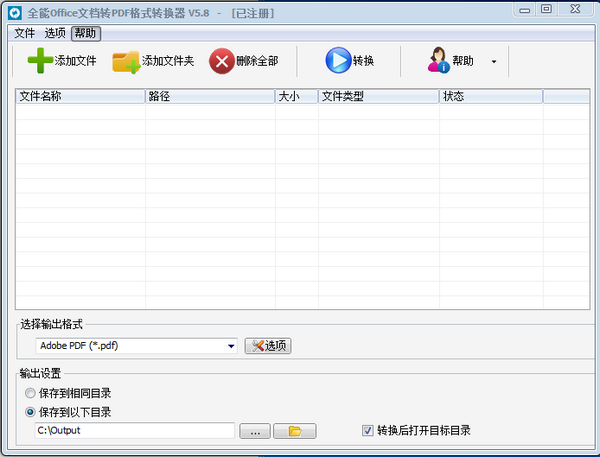Expand the Adobe PDF output format dropdown
The width and height of the screenshot is (600, 457).
[231, 346]
